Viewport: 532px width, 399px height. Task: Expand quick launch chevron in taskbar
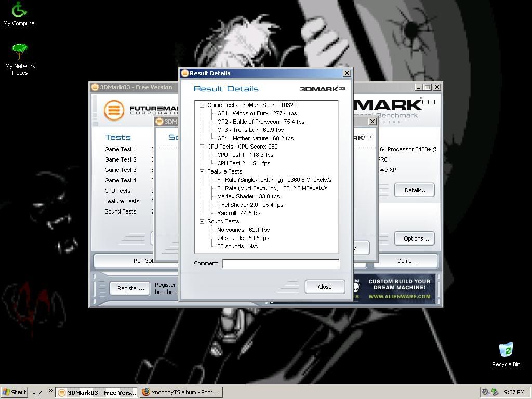pyautogui.click(x=50, y=391)
